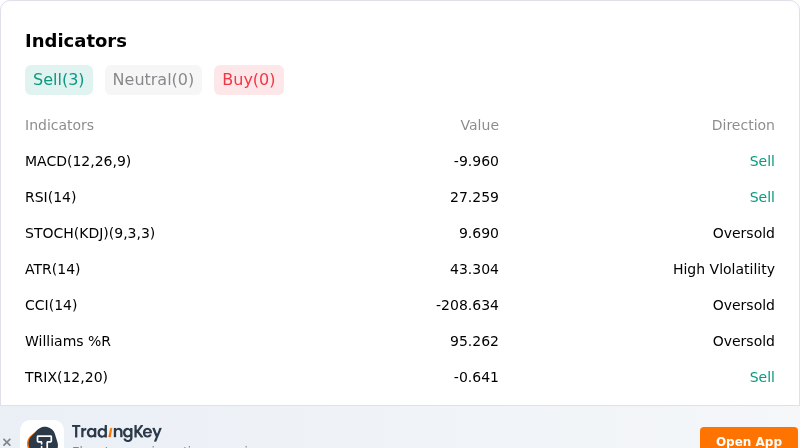Image resolution: width=800 pixels, height=448 pixels.
Task: Click the TradingKey app logo icon
Action: coord(42,435)
